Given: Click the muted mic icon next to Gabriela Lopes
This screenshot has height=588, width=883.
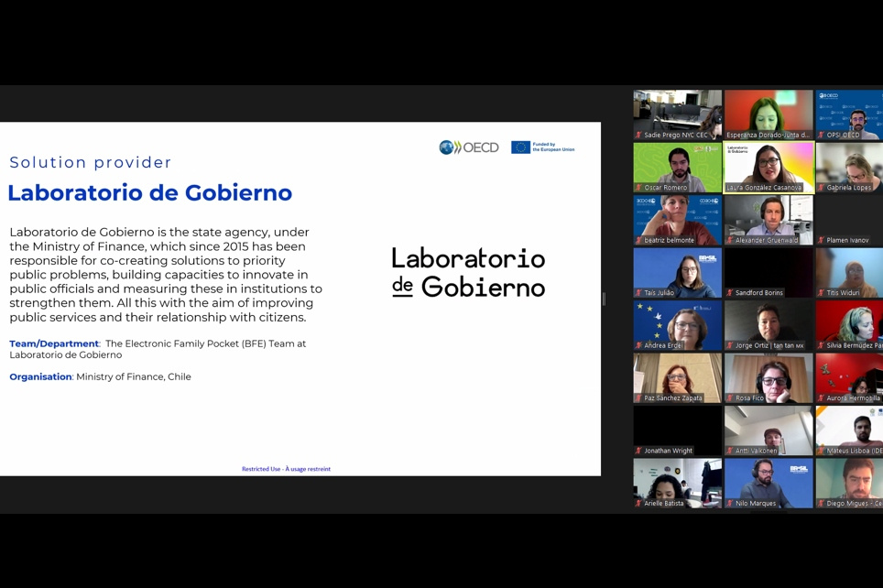Looking at the screenshot, I should [821, 188].
